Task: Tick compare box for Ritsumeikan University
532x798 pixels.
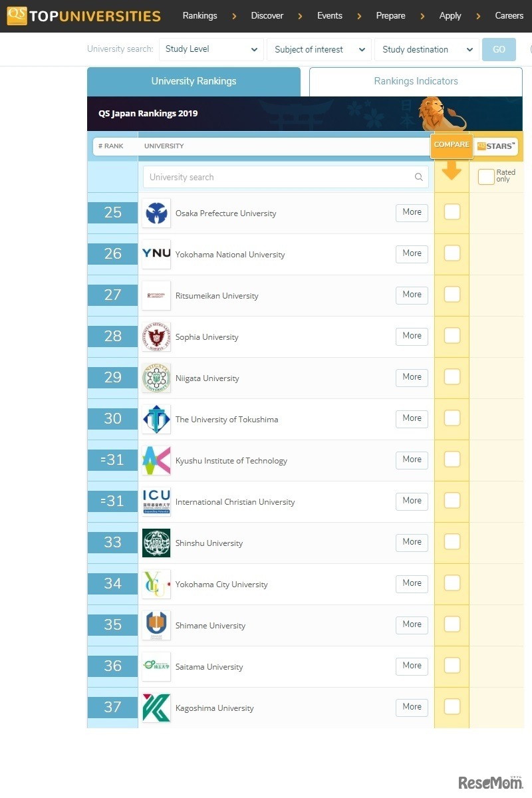Action: click(452, 295)
